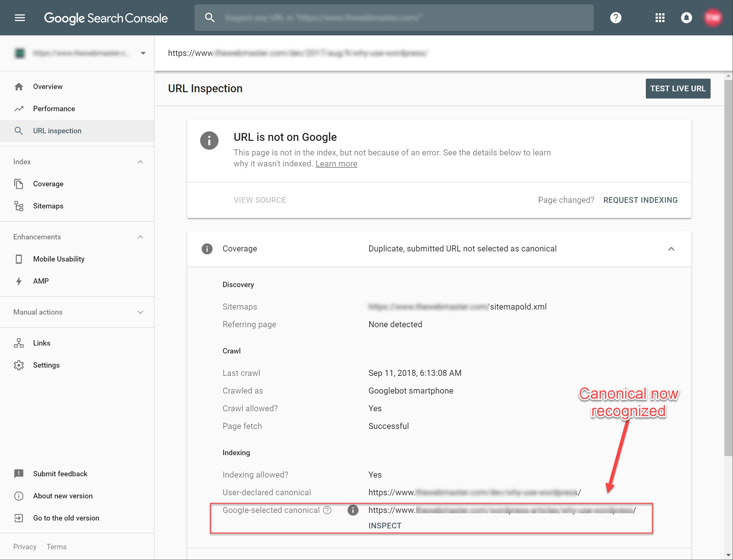Focus the URL inspection search field
733x560 pixels.
coord(394,18)
